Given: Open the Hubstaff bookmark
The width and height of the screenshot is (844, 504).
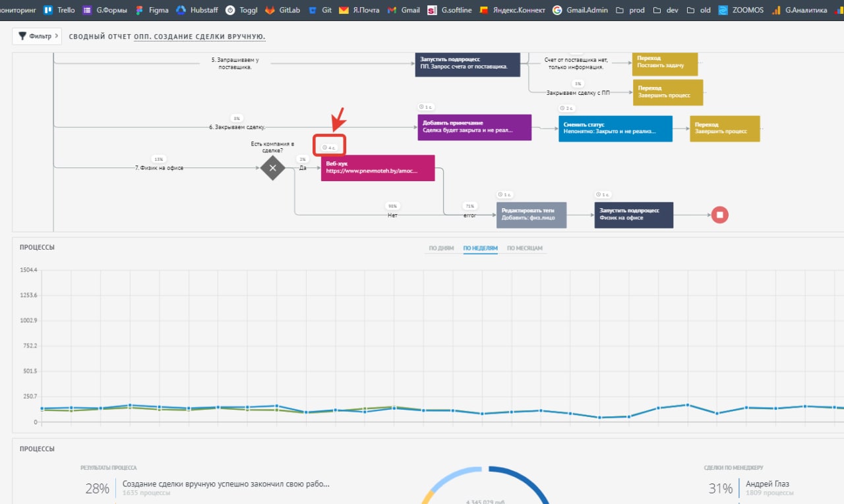Looking at the screenshot, I should click(196, 10).
